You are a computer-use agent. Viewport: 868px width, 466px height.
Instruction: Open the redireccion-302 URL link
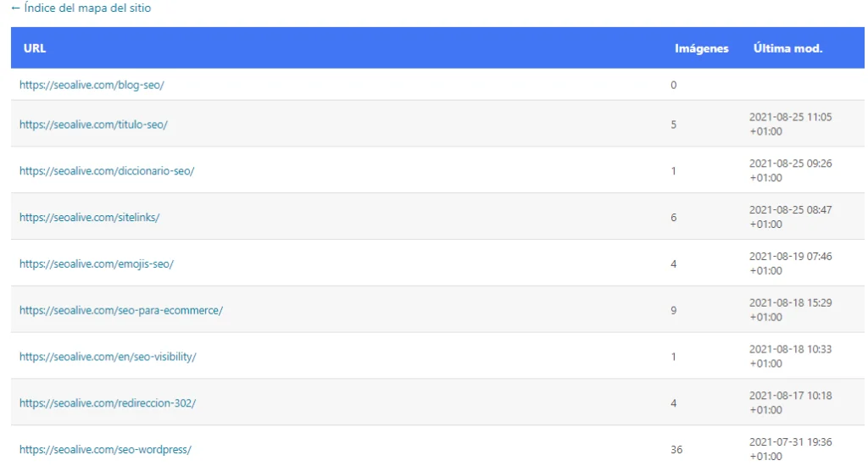tap(108, 403)
